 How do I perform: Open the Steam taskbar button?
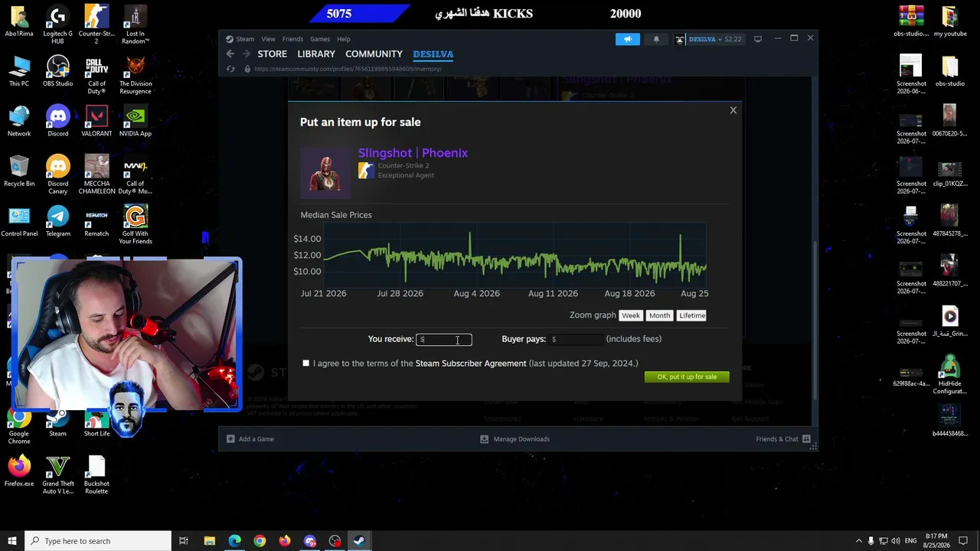point(359,541)
